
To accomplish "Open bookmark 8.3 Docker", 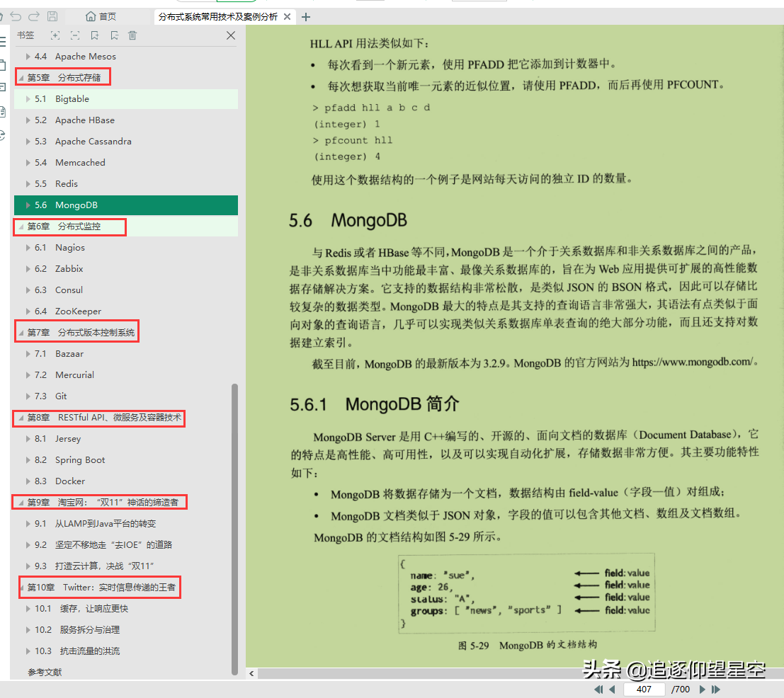I will 59,481.
